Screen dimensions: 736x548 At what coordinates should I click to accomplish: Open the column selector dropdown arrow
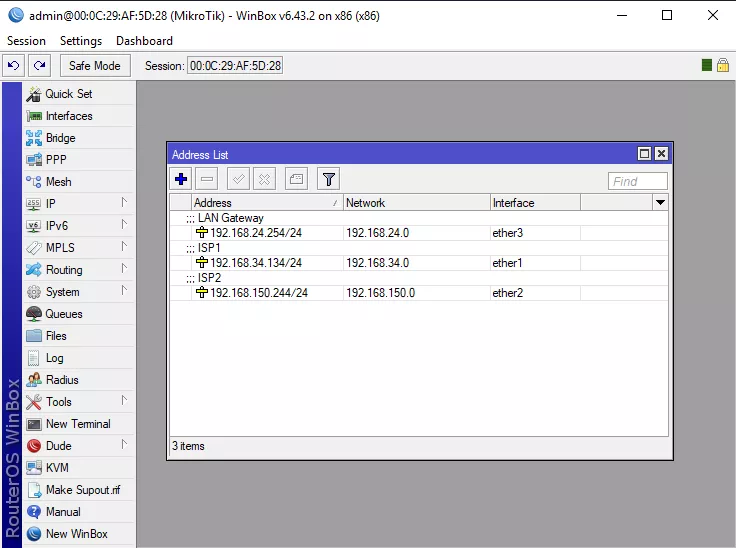click(x=660, y=203)
